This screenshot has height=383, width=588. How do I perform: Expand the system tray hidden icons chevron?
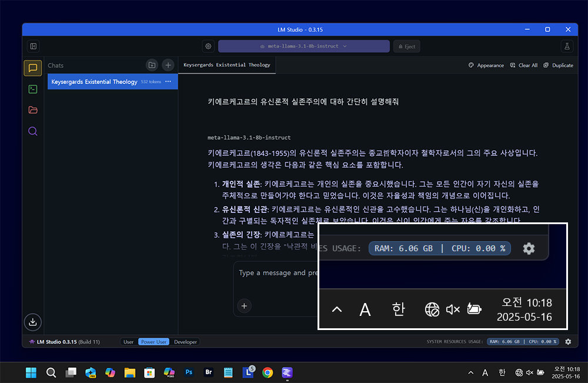click(x=470, y=372)
